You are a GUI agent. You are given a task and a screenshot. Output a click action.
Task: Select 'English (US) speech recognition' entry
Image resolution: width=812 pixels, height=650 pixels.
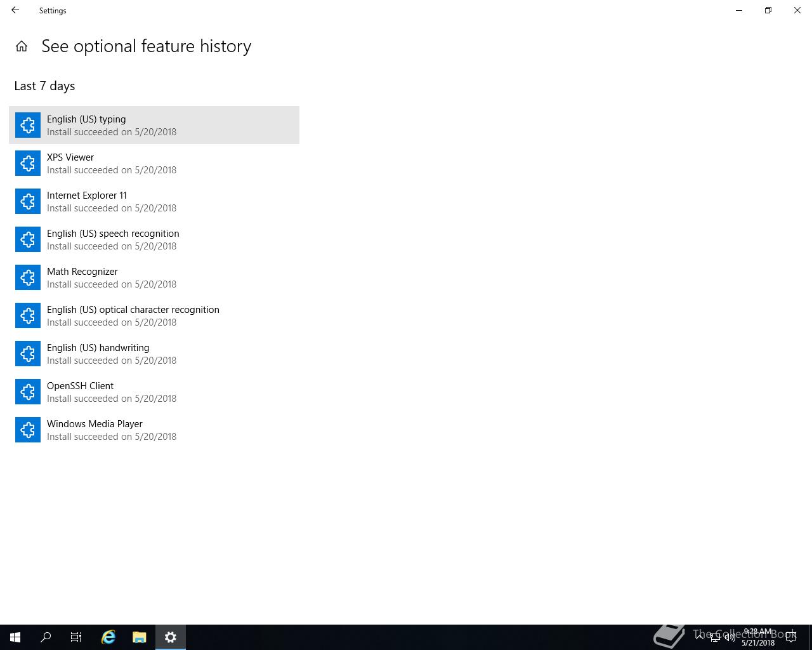[x=154, y=239]
